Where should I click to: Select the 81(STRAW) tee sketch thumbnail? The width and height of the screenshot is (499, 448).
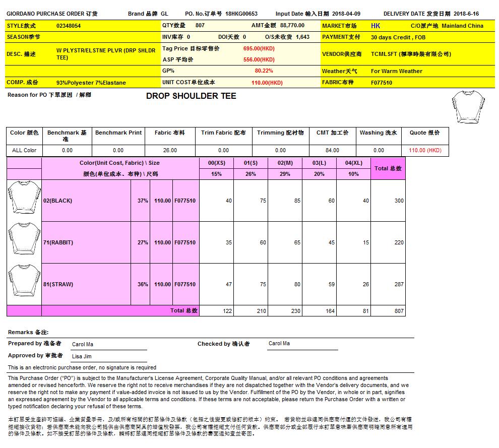[24, 283]
